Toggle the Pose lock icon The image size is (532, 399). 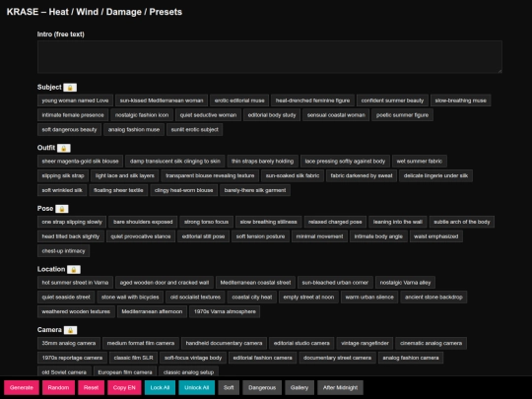[x=62, y=209]
